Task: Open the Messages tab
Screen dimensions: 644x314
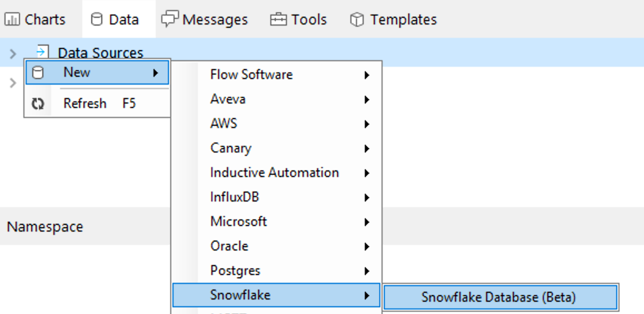Action: pos(205,19)
